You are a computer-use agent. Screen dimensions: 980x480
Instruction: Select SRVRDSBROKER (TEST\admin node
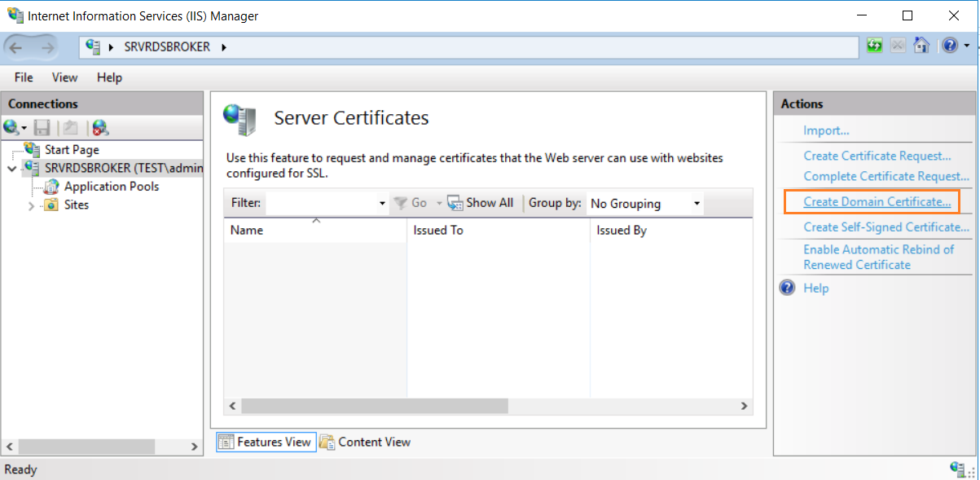pos(123,168)
